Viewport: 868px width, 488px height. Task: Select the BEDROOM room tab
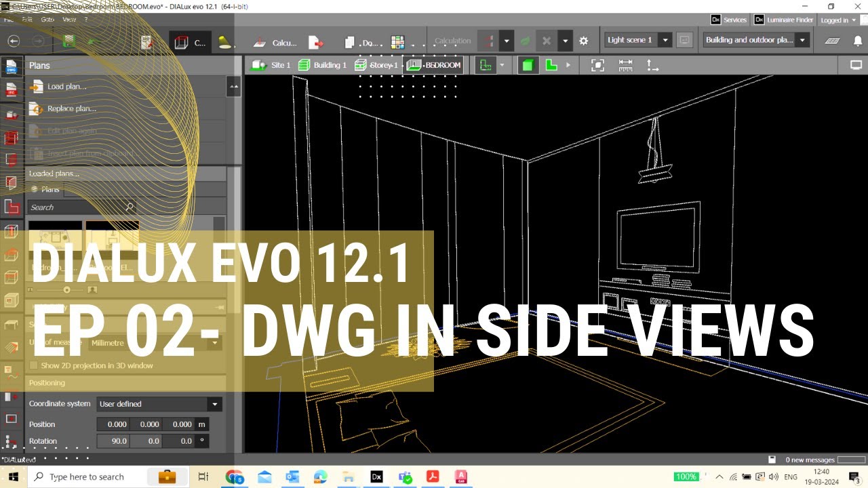(434, 65)
